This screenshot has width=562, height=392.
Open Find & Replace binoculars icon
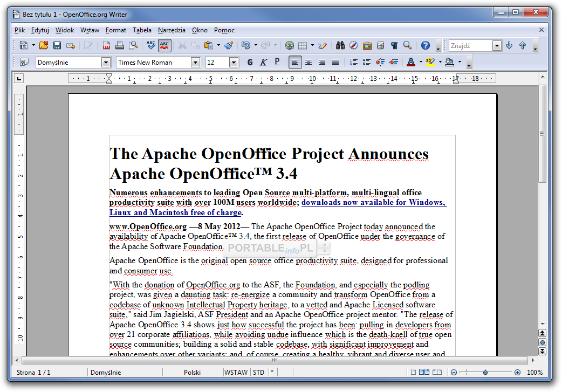coord(340,45)
